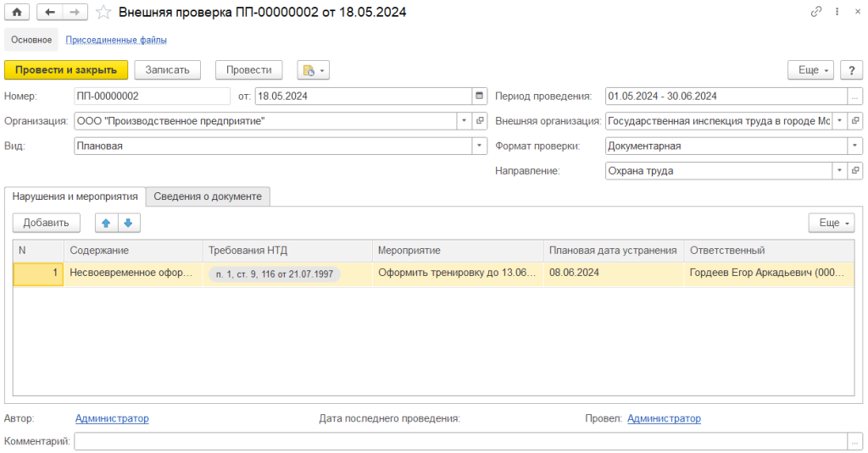Move the table row down
Screen dimensions: 868x453
[x=128, y=223]
